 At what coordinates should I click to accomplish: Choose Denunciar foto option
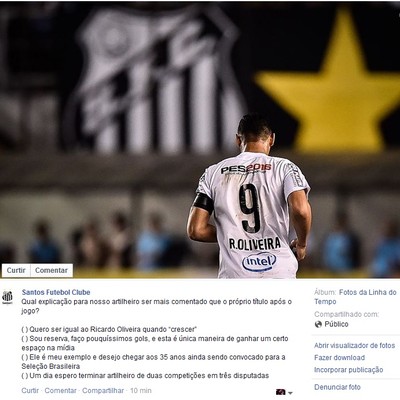[x=337, y=387]
